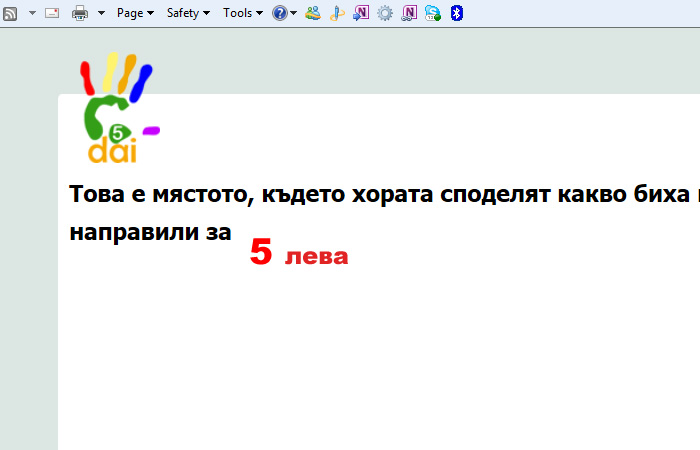This screenshot has width=700, height=450.
Task: Click the Help question mark icon
Action: coord(280,13)
